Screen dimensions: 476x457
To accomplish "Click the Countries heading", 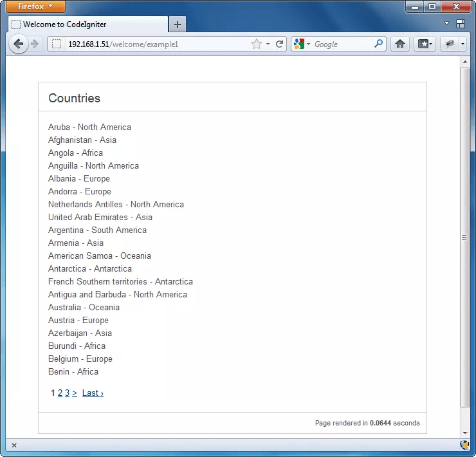I will coord(75,98).
